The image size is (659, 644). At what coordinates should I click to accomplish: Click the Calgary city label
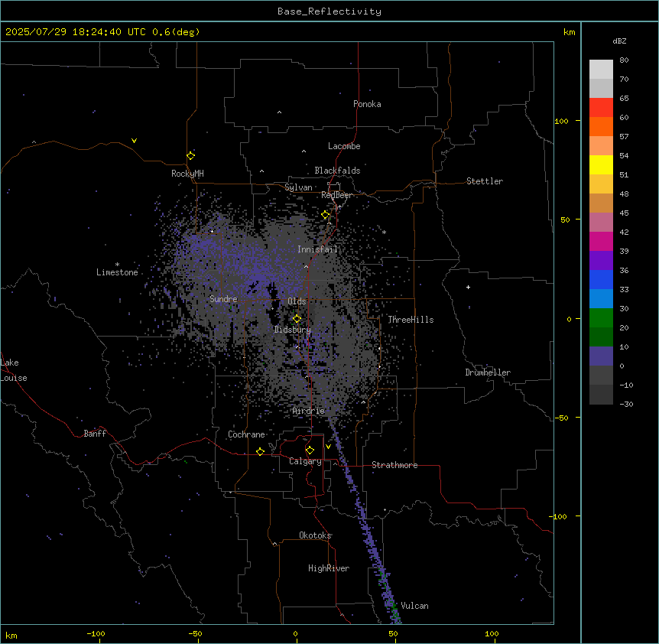pos(305,461)
